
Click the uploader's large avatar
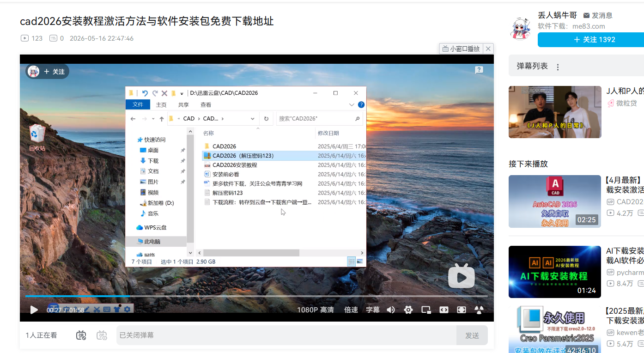(x=521, y=29)
